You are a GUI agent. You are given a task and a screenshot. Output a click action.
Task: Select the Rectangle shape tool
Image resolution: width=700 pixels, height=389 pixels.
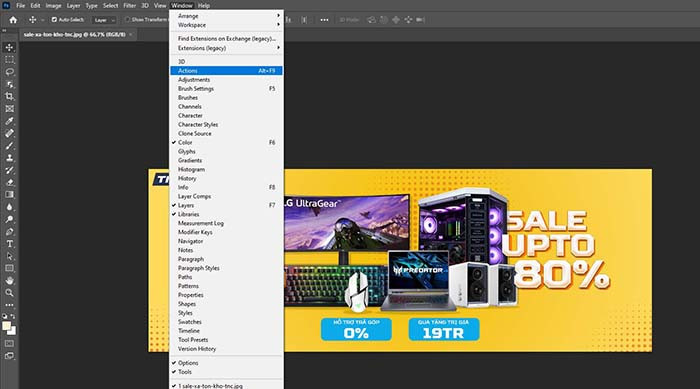9,268
